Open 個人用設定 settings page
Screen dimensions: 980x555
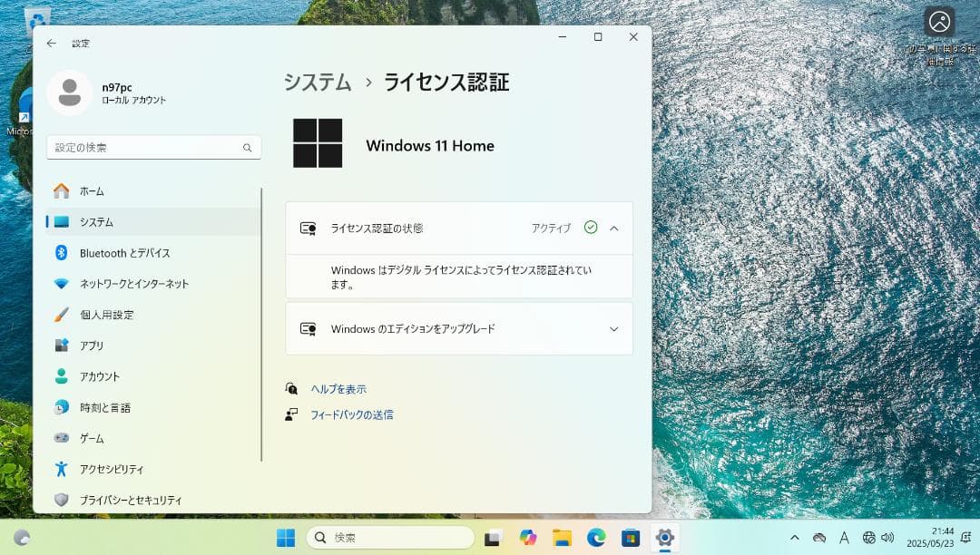point(153,315)
